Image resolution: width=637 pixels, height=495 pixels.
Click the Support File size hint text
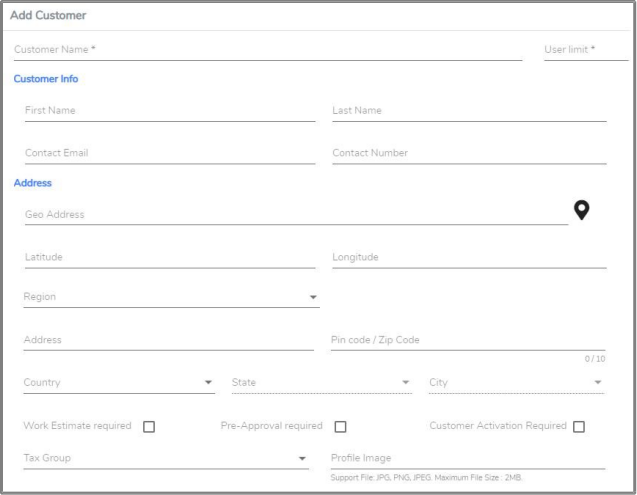coord(426,478)
